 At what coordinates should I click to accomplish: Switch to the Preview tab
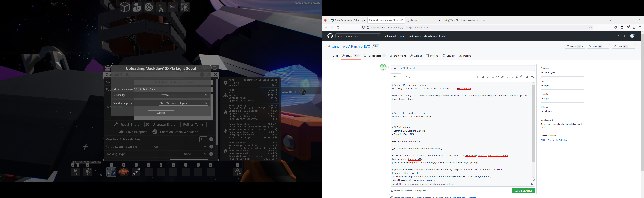(x=409, y=77)
